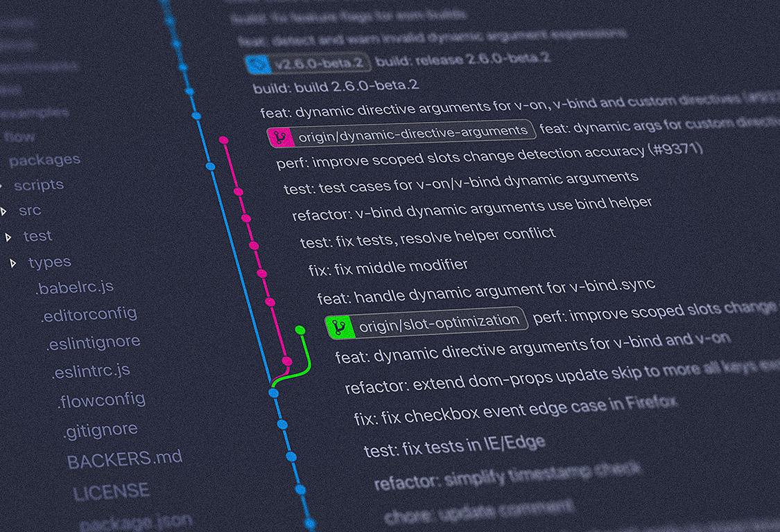Viewport: 780px width, 532px height.
Task: Select commit 'refactor: v-bind dynamic arguments use bind helper'
Action: click(x=471, y=209)
